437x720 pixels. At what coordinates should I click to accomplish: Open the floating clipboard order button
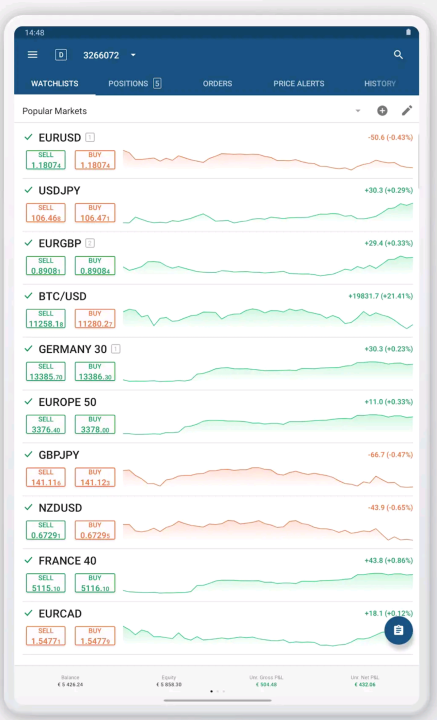[398, 630]
